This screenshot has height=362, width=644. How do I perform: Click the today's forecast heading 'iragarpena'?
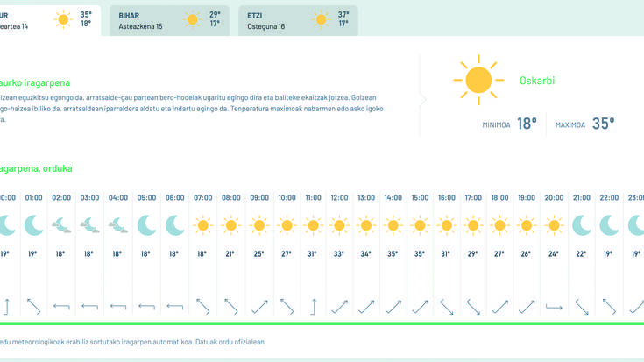coord(47,82)
